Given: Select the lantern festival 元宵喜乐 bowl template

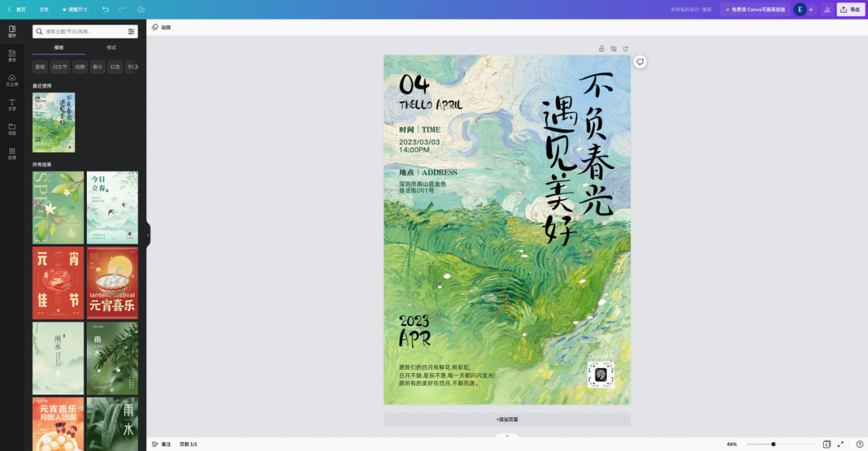Looking at the screenshot, I should tap(113, 282).
